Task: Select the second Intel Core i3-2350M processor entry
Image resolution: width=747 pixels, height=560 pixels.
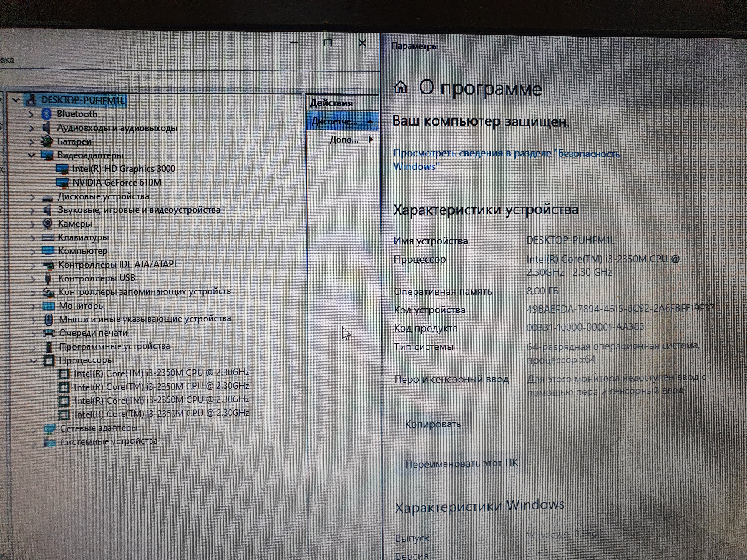Action: [x=161, y=386]
